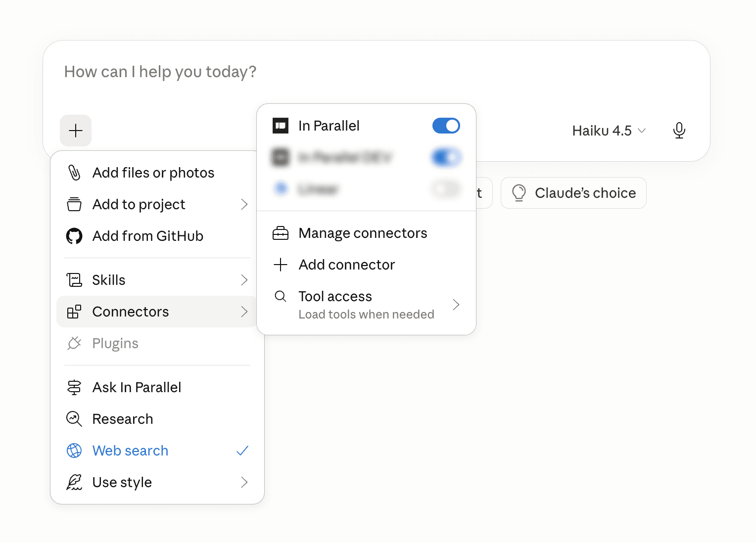Click the Web search globe icon
Screen dimensions: 756x543
[x=74, y=451]
